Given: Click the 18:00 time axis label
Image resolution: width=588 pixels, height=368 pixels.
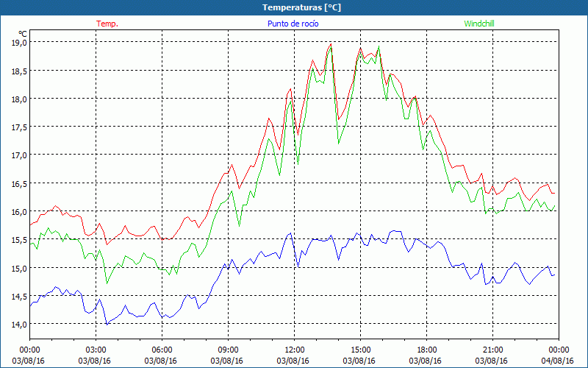Looking at the screenshot, I should coord(427,350).
